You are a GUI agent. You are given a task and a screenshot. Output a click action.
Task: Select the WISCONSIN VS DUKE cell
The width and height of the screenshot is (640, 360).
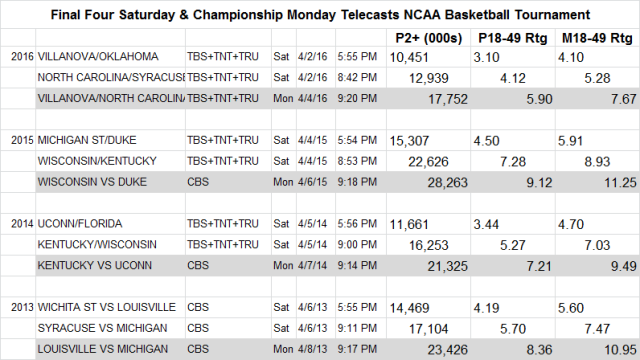[110, 182]
